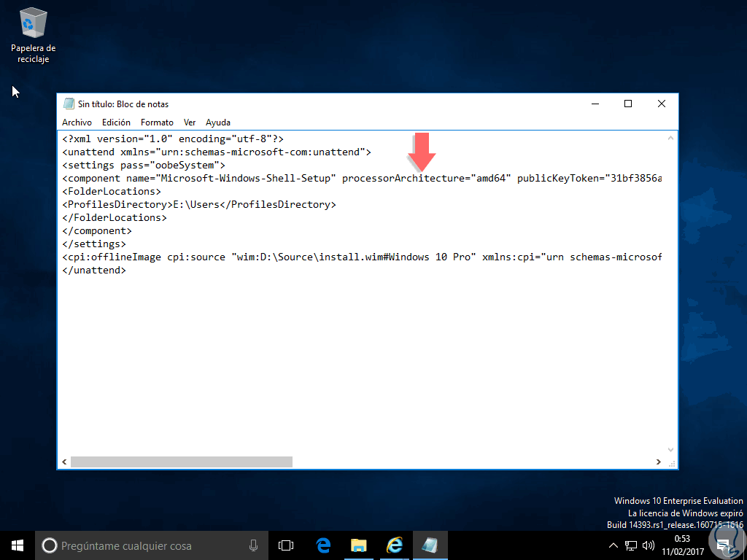Launch Internet Explorer from taskbar
This screenshot has width=747, height=560.
[x=395, y=545]
